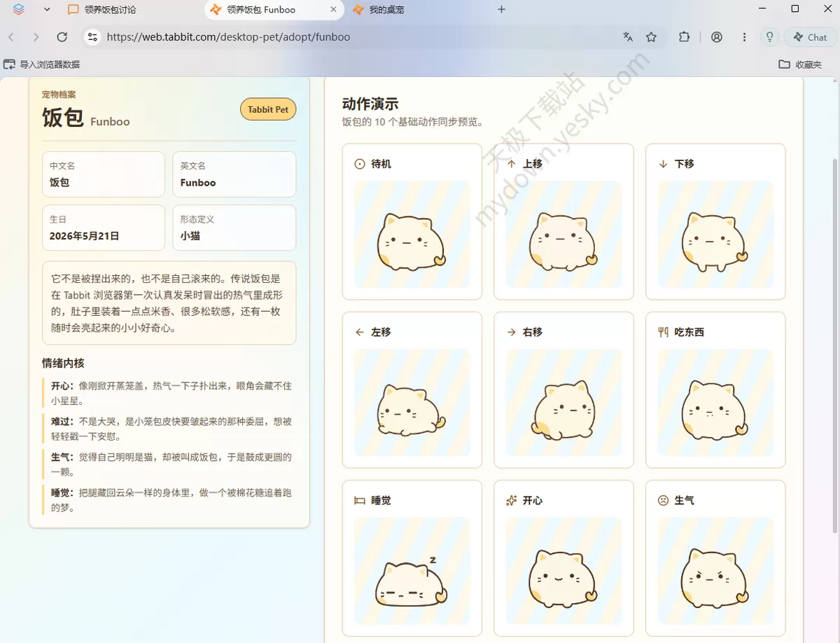The width and height of the screenshot is (840, 643).
Task: Click the 开心 emotion description entry
Action: pyautogui.click(x=169, y=394)
